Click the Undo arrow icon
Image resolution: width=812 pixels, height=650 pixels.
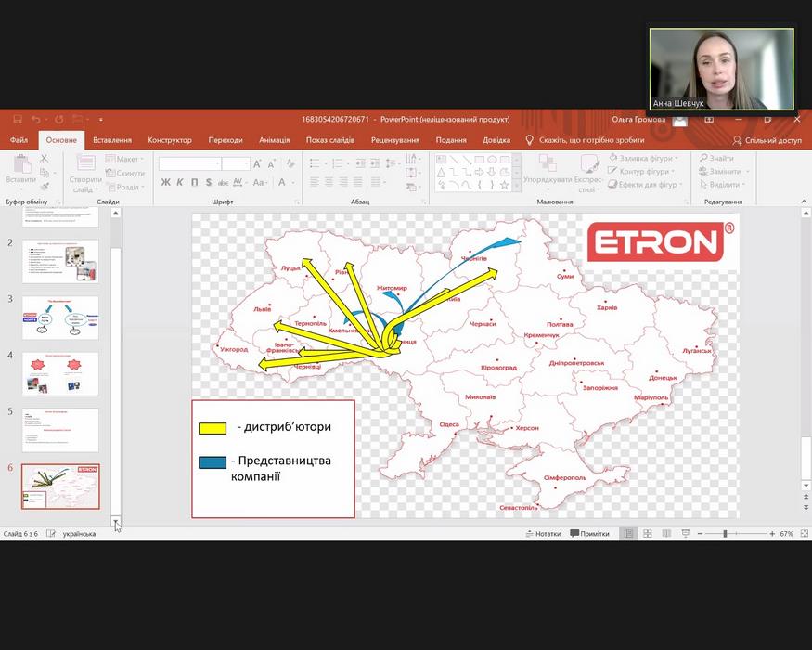pos(36,120)
